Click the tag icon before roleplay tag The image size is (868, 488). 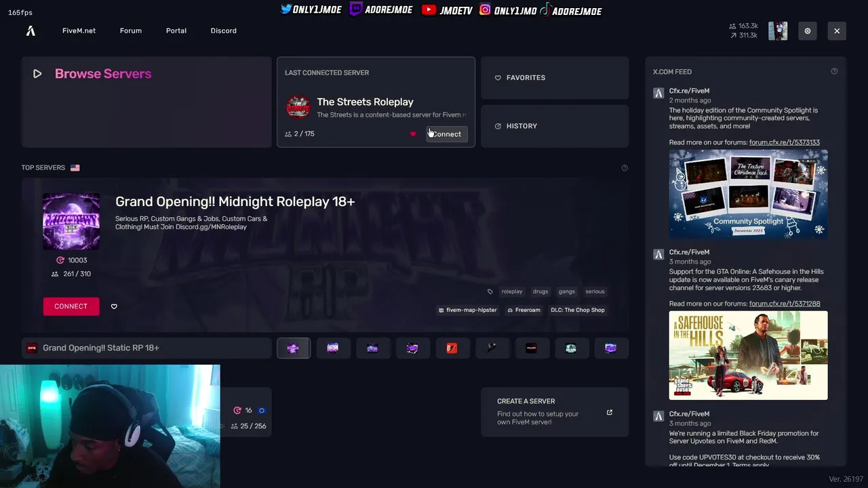[490, 291]
